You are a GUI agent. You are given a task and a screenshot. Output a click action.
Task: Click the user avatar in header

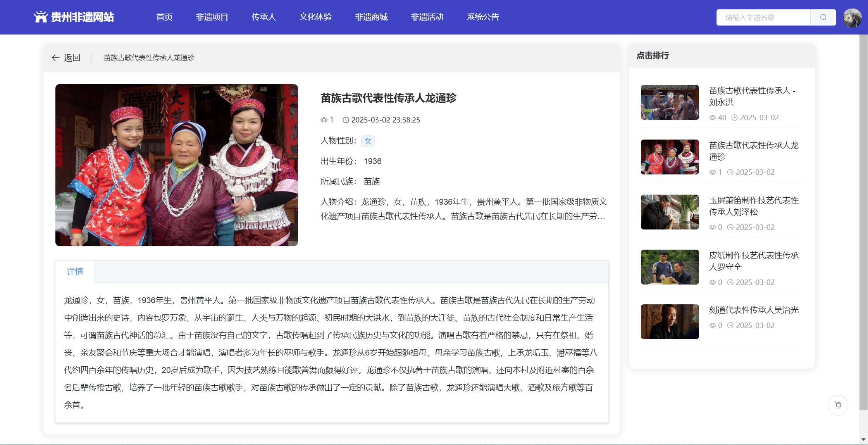[x=852, y=17]
